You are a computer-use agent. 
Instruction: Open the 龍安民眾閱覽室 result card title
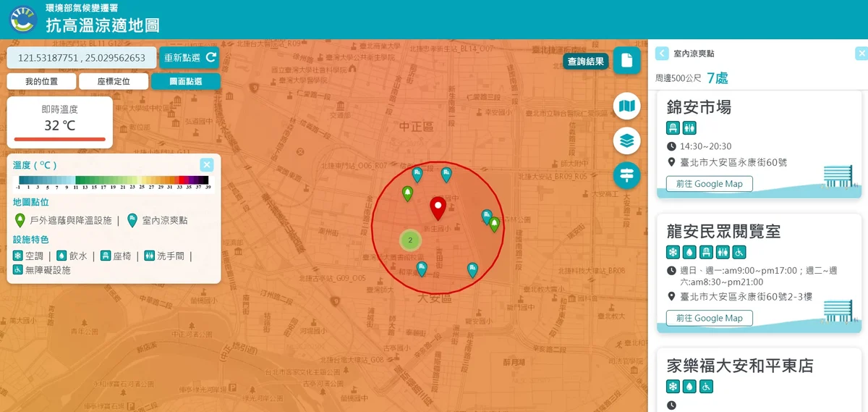[x=723, y=232]
